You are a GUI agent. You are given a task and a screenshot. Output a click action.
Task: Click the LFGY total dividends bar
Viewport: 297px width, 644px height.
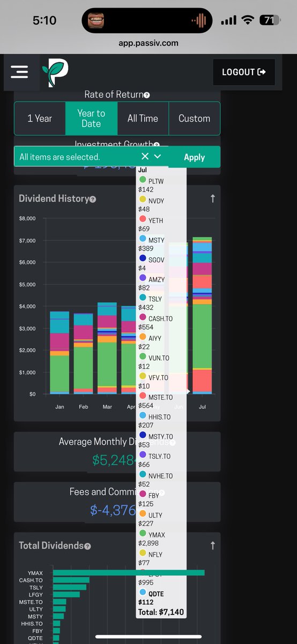(66, 595)
